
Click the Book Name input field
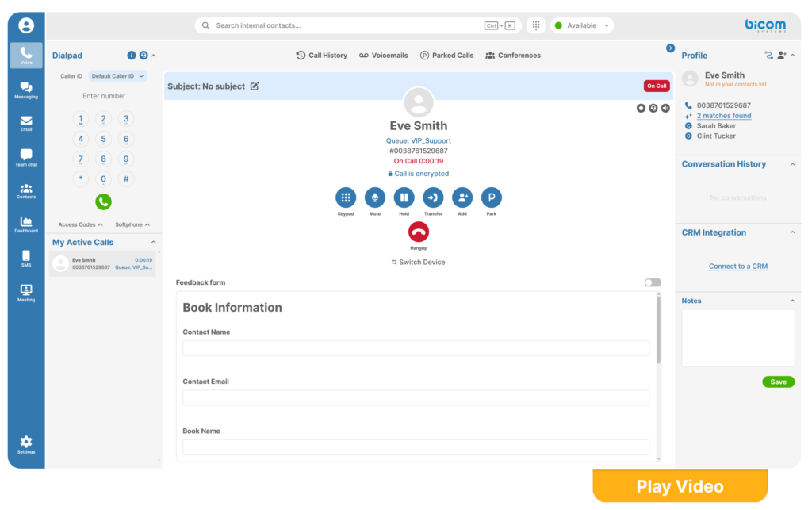416,447
